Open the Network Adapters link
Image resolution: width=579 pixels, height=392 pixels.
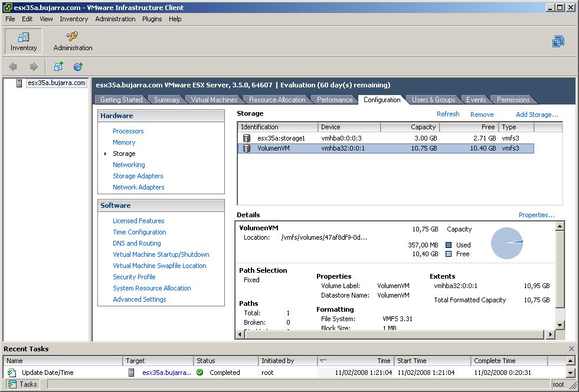tap(139, 187)
